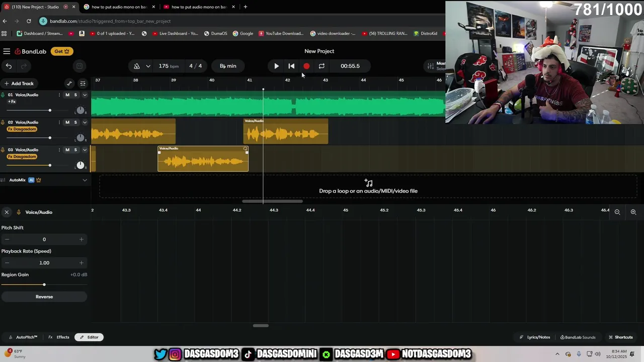Open the three-dot menu on track 02

click(59, 122)
